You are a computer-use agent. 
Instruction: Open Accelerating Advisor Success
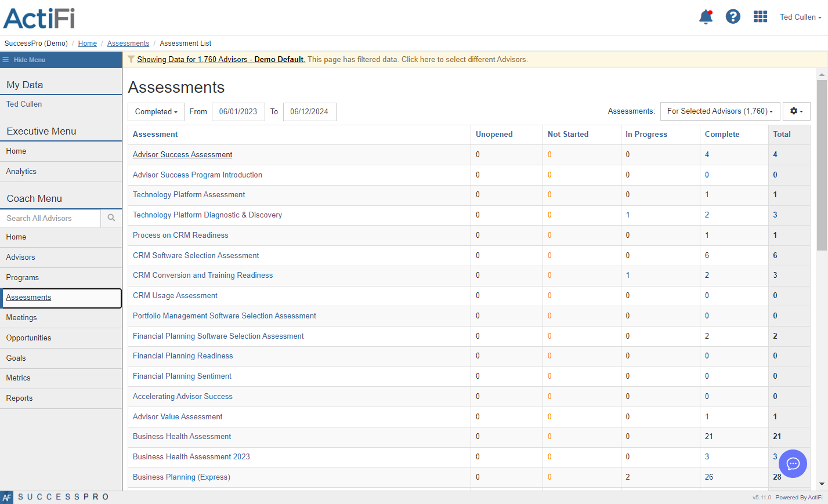click(183, 397)
